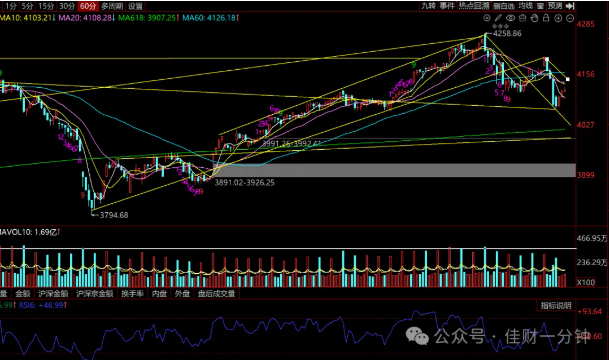
Task: Click the download arrow circle icon
Action: point(558,18)
